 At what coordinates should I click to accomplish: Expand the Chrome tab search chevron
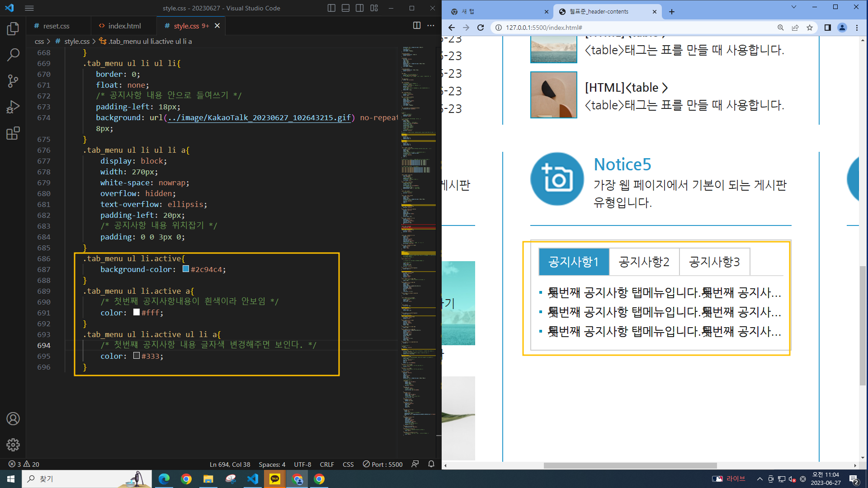(793, 7)
